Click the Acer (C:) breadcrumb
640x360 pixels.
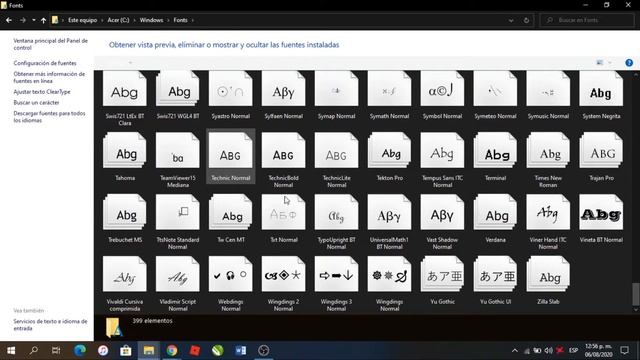tap(118, 20)
